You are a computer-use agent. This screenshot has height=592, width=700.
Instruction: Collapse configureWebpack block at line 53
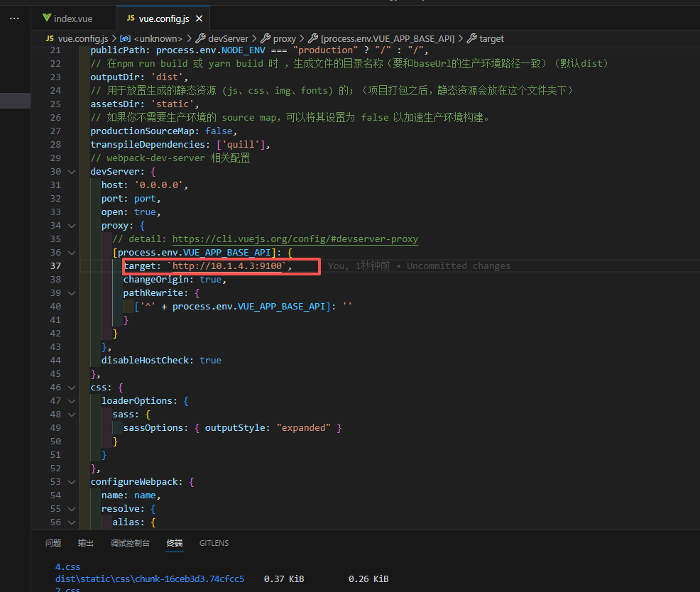(x=72, y=482)
